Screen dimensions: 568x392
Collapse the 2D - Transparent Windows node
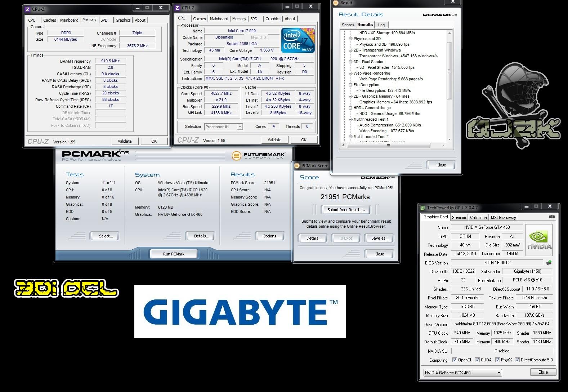tap(350, 50)
